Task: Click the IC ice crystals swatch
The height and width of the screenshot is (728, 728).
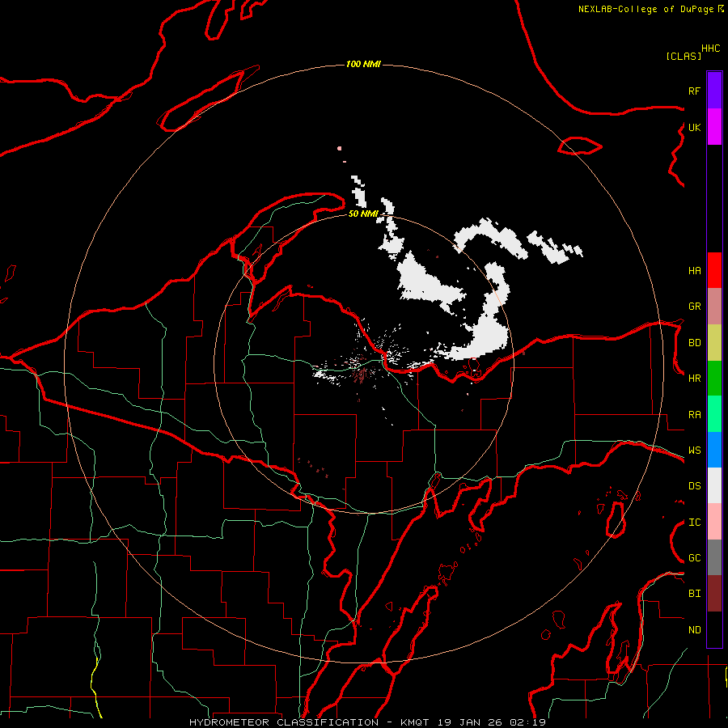Action: tap(714, 522)
